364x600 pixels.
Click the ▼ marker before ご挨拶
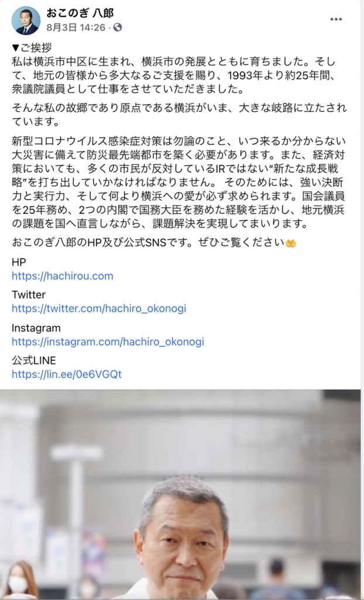(x=15, y=48)
